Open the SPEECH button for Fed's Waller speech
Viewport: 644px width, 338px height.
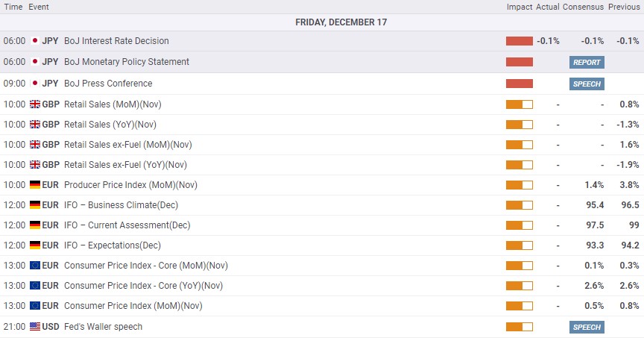(x=587, y=327)
